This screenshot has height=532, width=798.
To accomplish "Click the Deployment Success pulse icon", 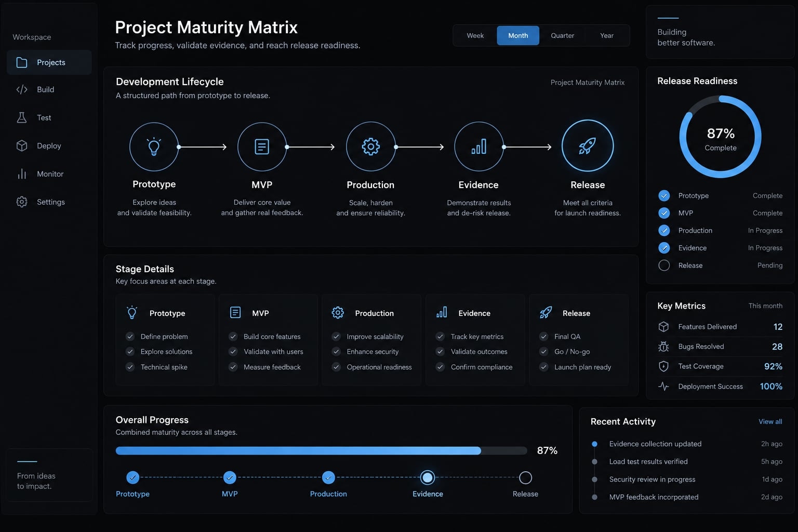I will 663,387.
